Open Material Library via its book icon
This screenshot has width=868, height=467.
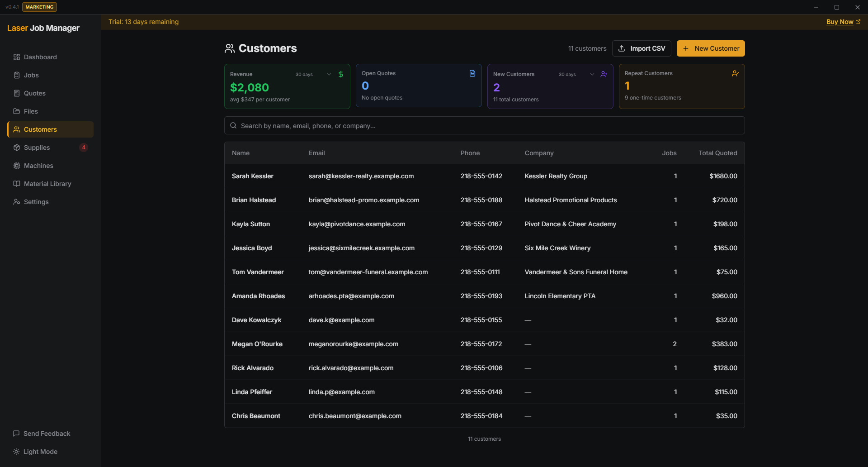tap(17, 184)
